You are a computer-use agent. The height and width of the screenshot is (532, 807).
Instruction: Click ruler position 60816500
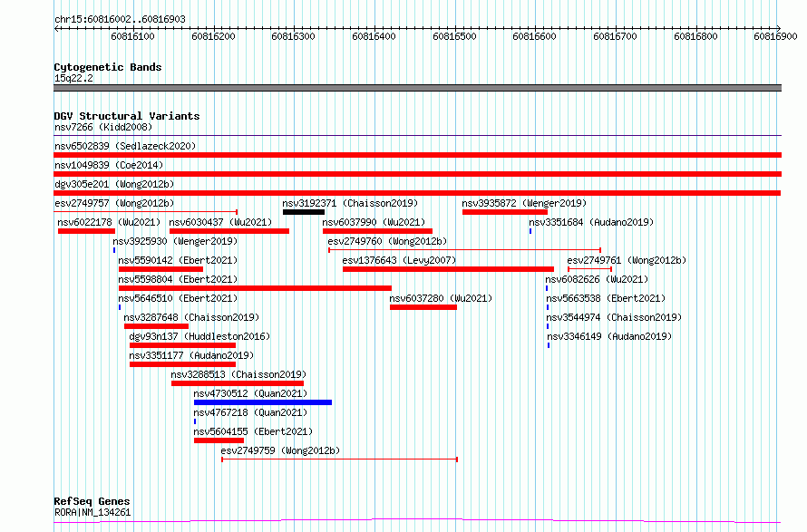454,36
